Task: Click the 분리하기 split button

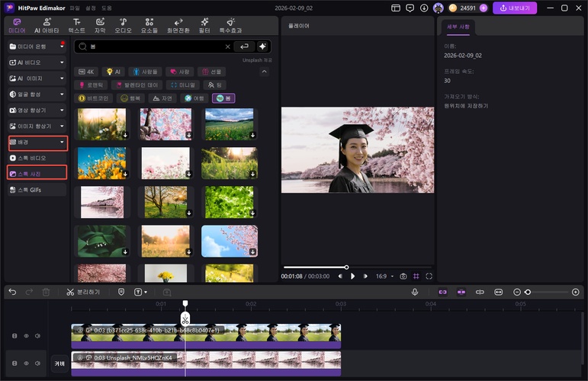Action: click(x=83, y=292)
